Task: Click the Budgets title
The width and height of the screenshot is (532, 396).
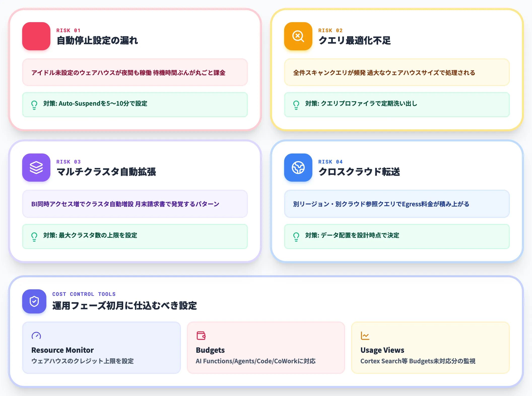Action: point(210,350)
